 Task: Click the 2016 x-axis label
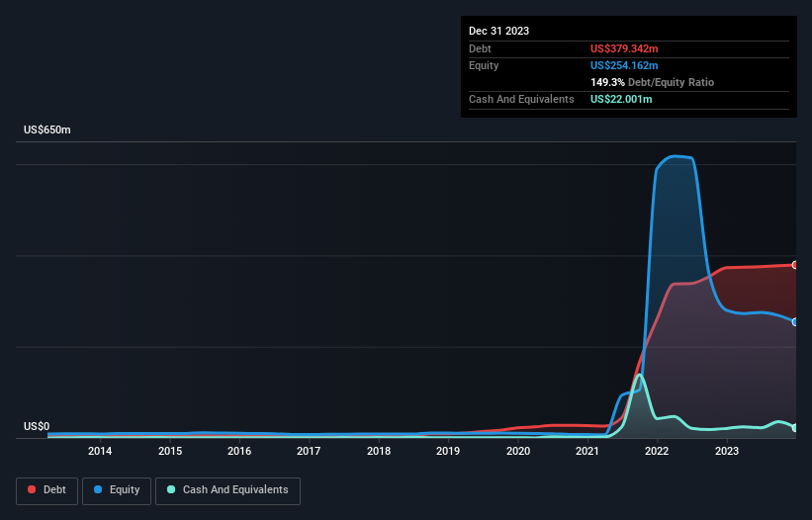[x=239, y=451]
